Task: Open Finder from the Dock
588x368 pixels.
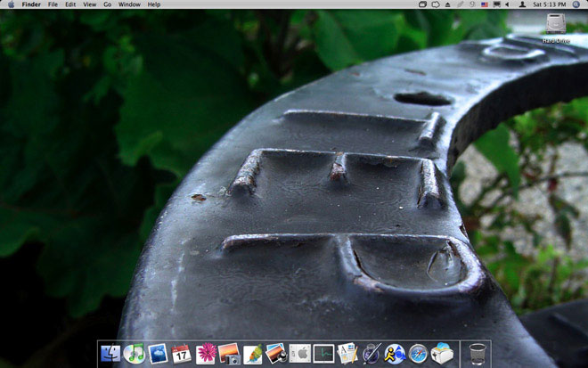Action: coord(110,354)
